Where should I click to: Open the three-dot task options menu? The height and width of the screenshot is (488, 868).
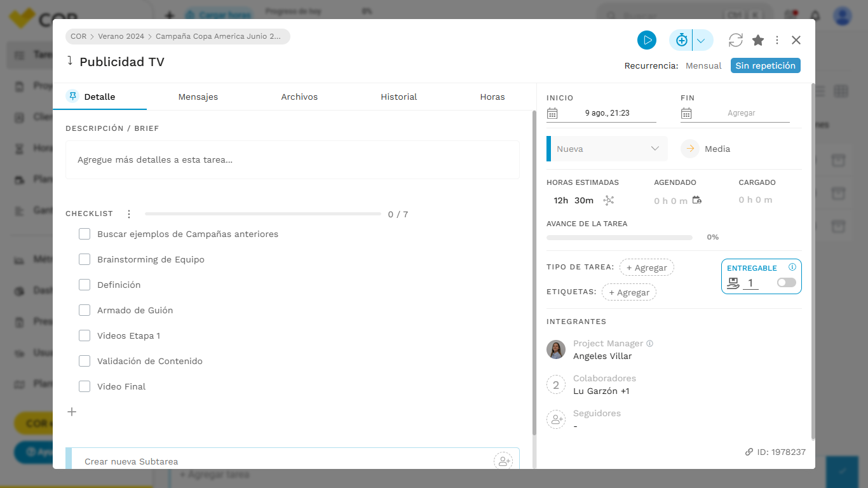click(777, 40)
